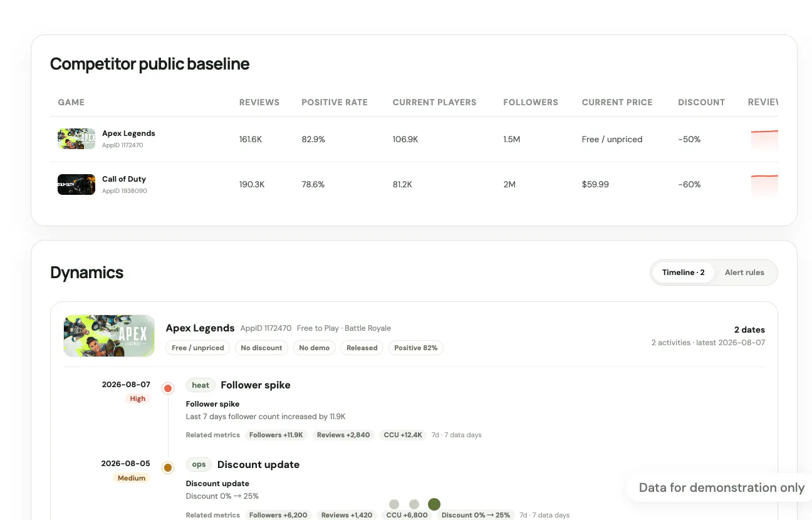This screenshot has width=812, height=520.
Task: Switch to the Timeline · 2 tab
Action: (683, 273)
